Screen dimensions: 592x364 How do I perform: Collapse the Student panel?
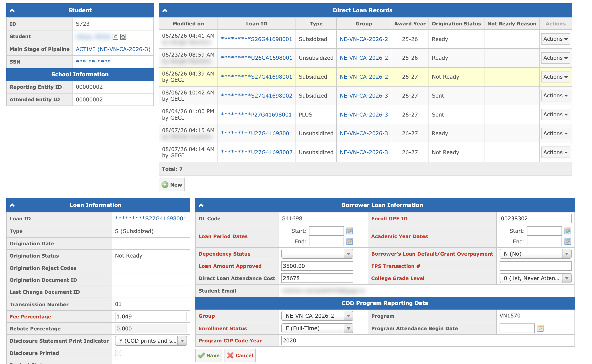point(12,10)
